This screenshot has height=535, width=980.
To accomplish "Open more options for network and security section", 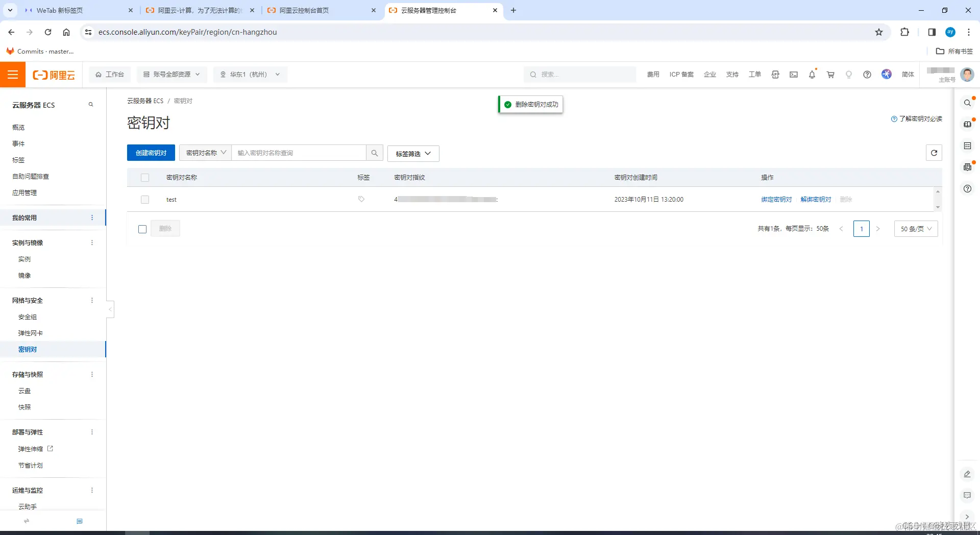I will tap(92, 301).
